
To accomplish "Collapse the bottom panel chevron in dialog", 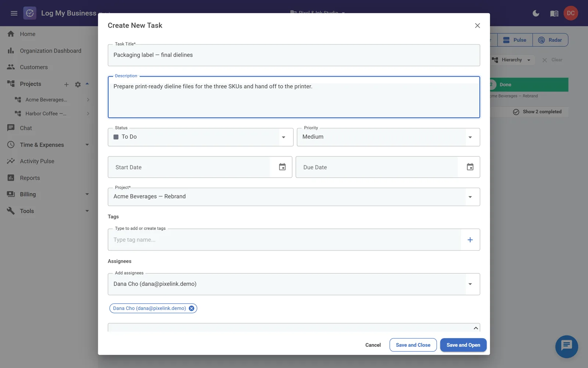I will (x=476, y=328).
